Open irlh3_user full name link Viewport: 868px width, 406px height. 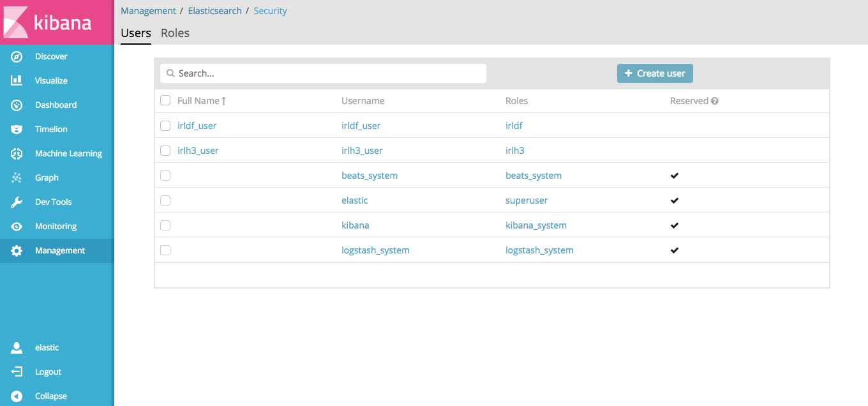click(x=198, y=151)
